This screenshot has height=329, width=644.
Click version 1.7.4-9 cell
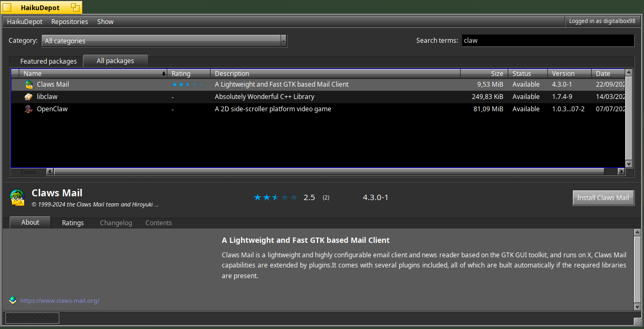(562, 97)
